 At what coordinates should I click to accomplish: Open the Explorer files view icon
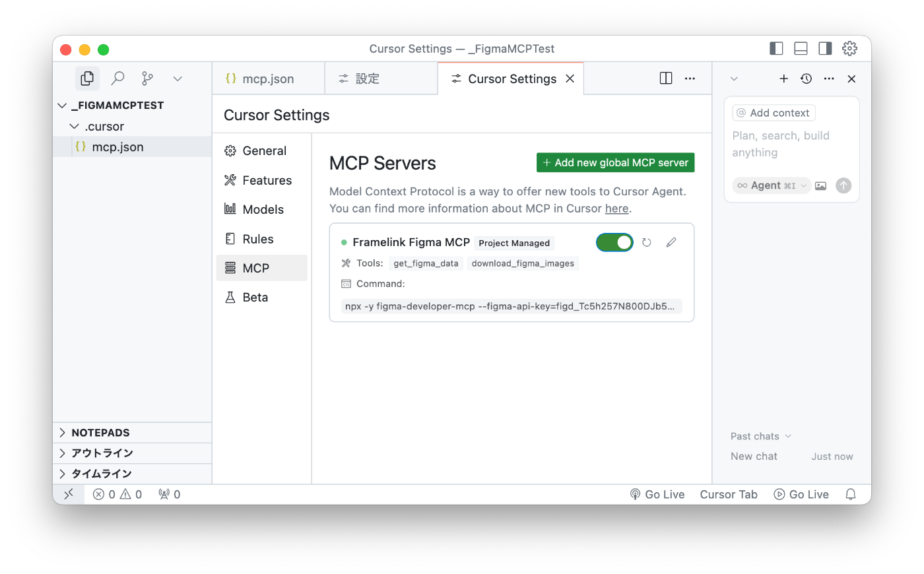(87, 79)
